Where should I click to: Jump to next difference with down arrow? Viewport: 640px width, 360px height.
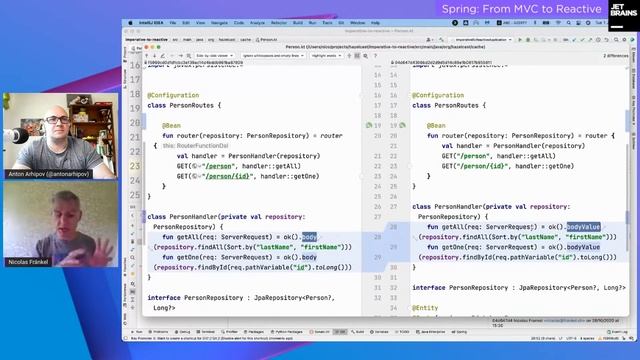[155, 56]
